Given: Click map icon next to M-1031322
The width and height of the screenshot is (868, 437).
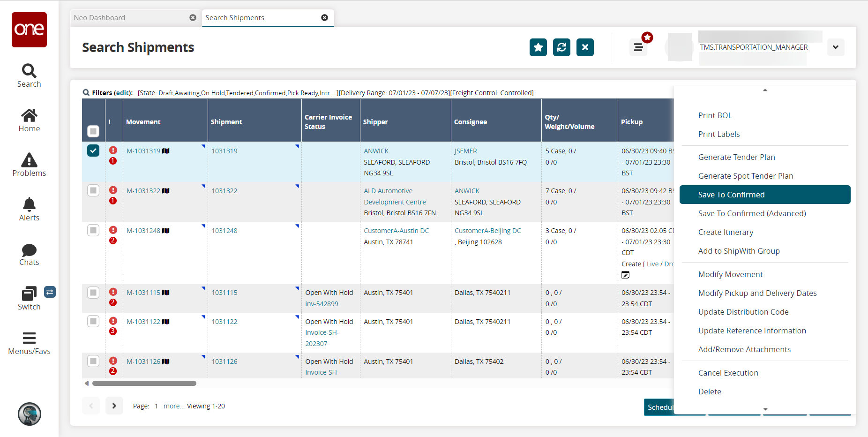Looking at the screenshot, I should pos(166,191).
